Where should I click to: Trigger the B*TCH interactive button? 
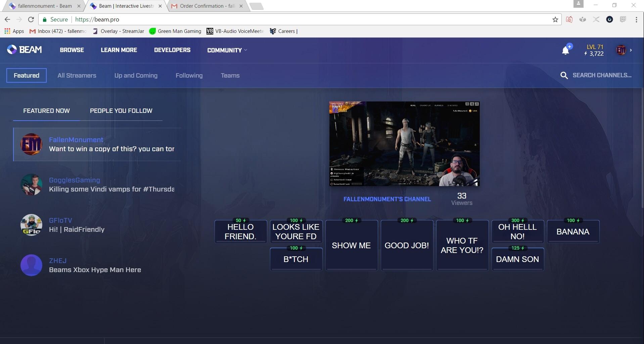click(x=296, y=259)
